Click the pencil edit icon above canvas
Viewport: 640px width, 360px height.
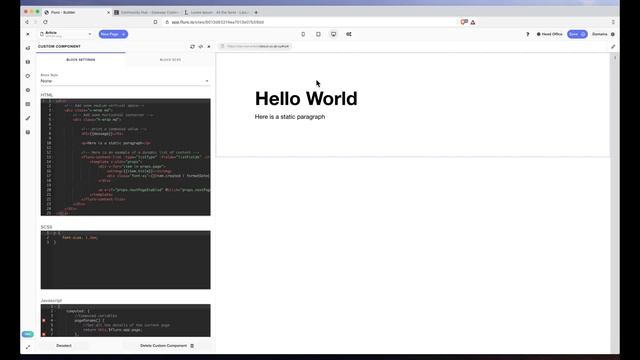point(613,47)
